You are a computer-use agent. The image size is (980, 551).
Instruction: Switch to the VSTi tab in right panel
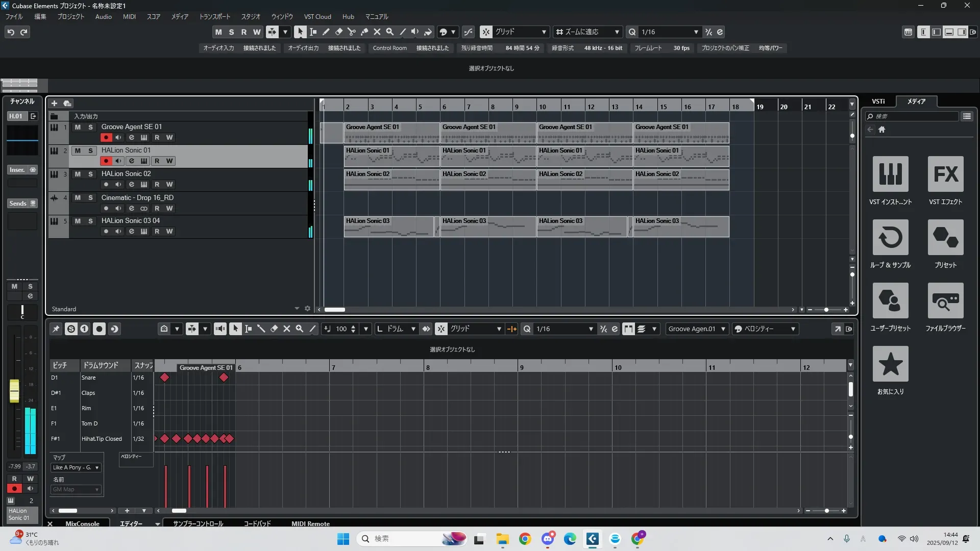pyautogui.click(x=878, y=101)
